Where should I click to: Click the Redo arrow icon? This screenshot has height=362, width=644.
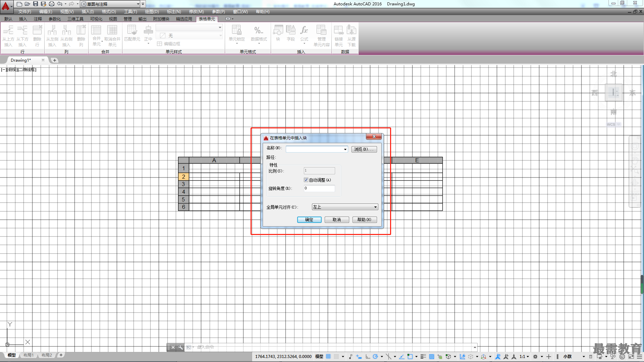coord(71,4)
